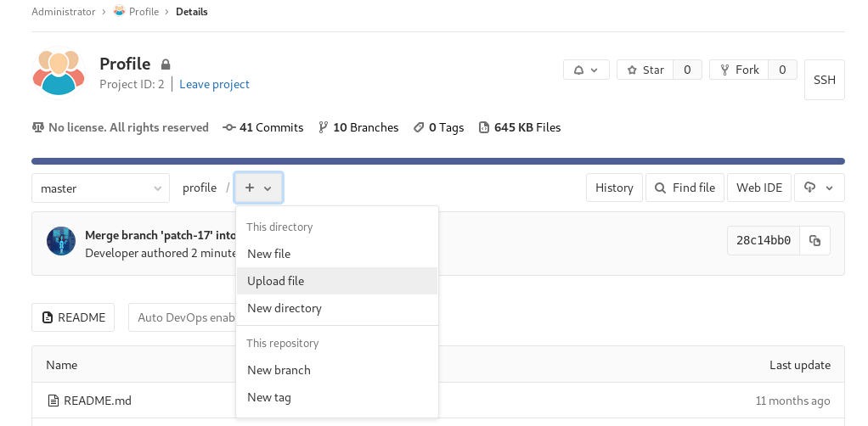Open the 41 Commits link

tap(263, 127)
